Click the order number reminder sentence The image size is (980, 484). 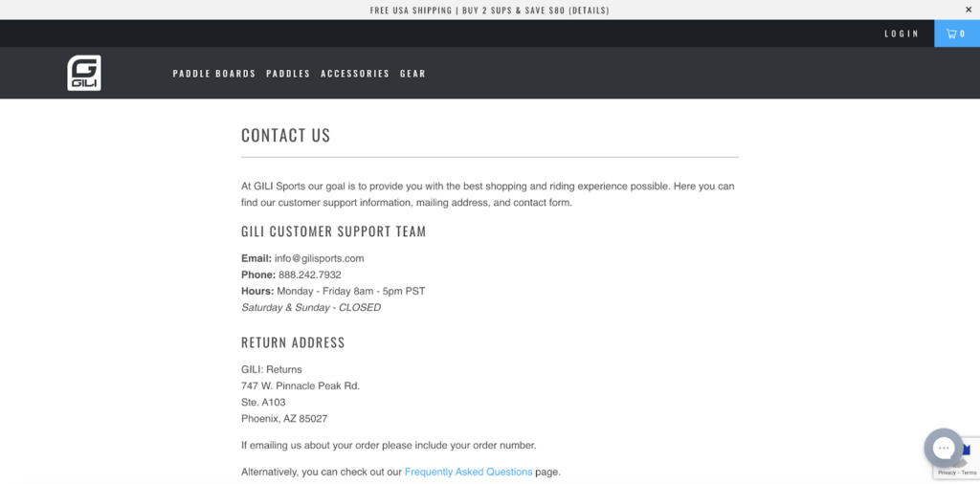tap(389, 446)
